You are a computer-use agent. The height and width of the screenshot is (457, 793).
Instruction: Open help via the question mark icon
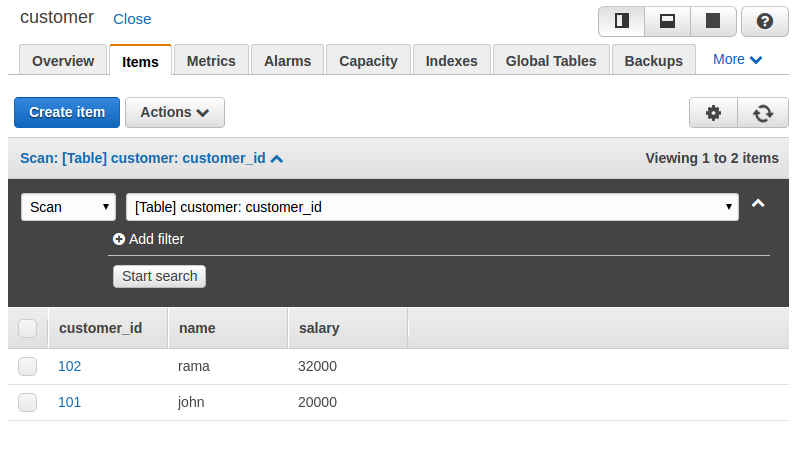(764, 21)
